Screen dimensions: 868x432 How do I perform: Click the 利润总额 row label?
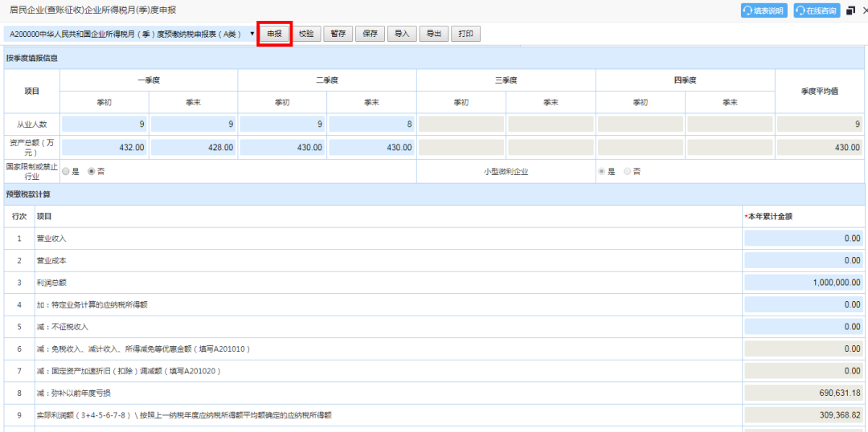point(51,283)
